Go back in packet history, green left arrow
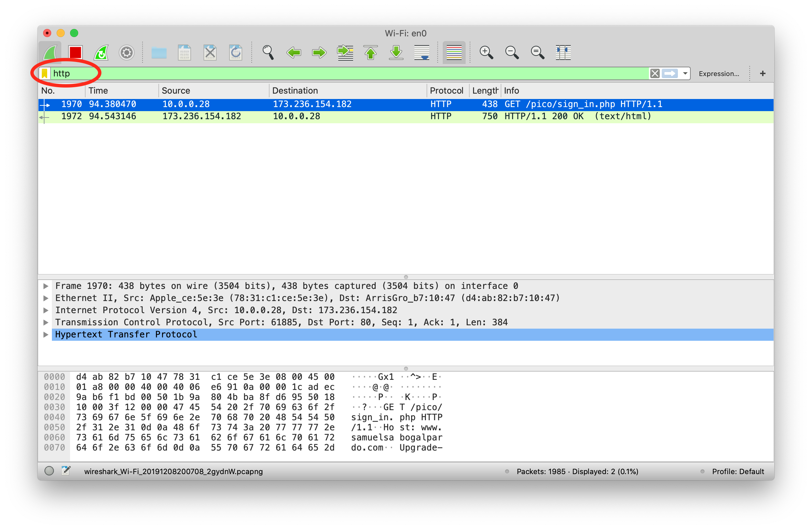 [x=294, y=53]
